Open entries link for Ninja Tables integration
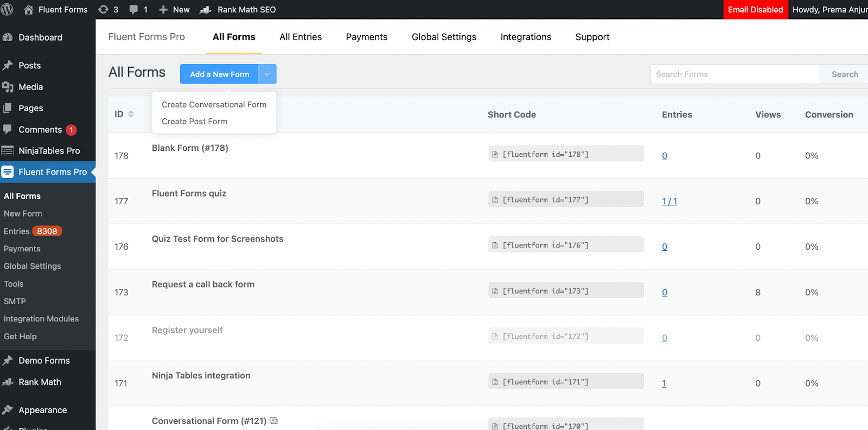Image resolution: width=868 pixels, height=430 pixels. pyautogui.click(x=664, y=383)
